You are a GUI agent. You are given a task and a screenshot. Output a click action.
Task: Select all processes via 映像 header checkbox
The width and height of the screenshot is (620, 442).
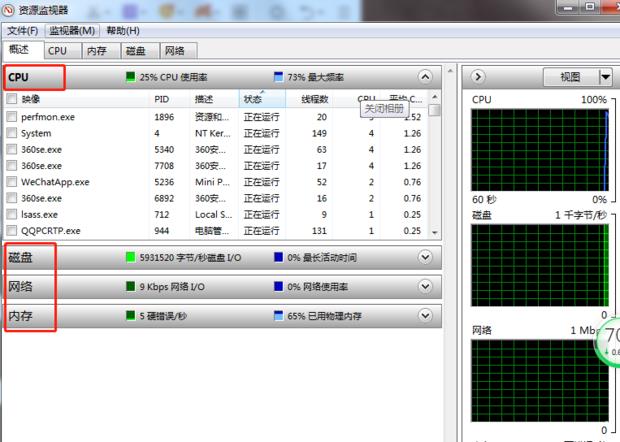tap(12, 100)
